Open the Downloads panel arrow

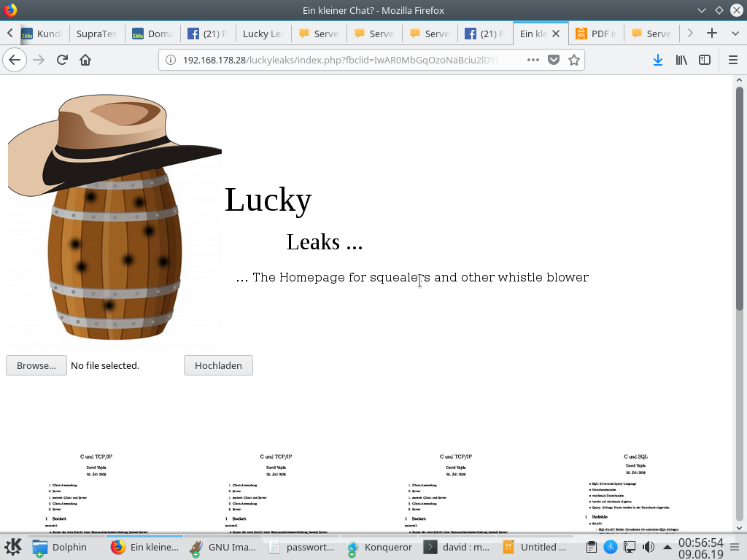click(657, 60)
